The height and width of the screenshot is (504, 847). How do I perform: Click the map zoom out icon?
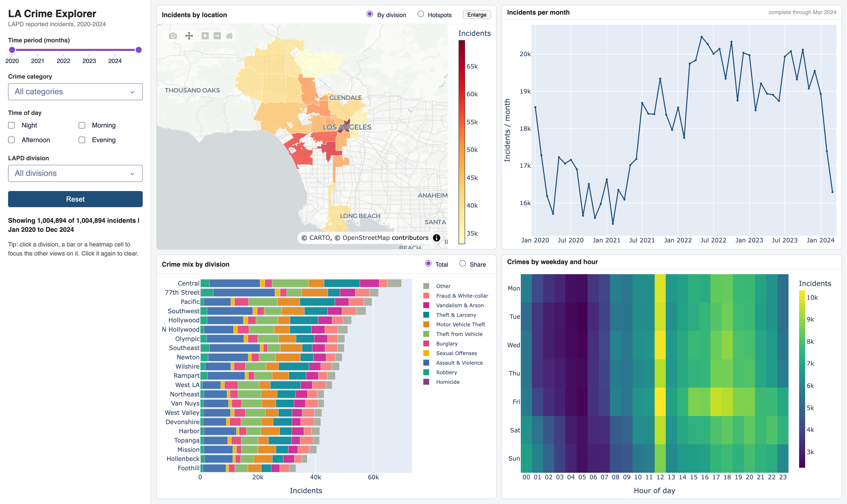click(x=218, y=36)
